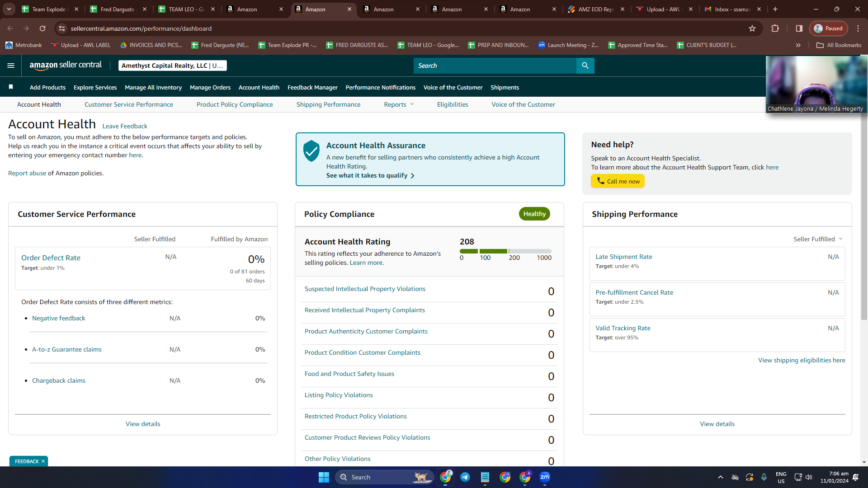The height and width of the screenshot is (488, 868).
Task: Open the Chrome side panel icon
Action: point(799,28)
